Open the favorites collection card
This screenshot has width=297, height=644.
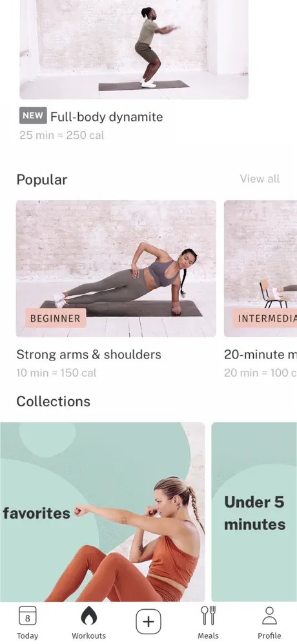pos(102,512)
